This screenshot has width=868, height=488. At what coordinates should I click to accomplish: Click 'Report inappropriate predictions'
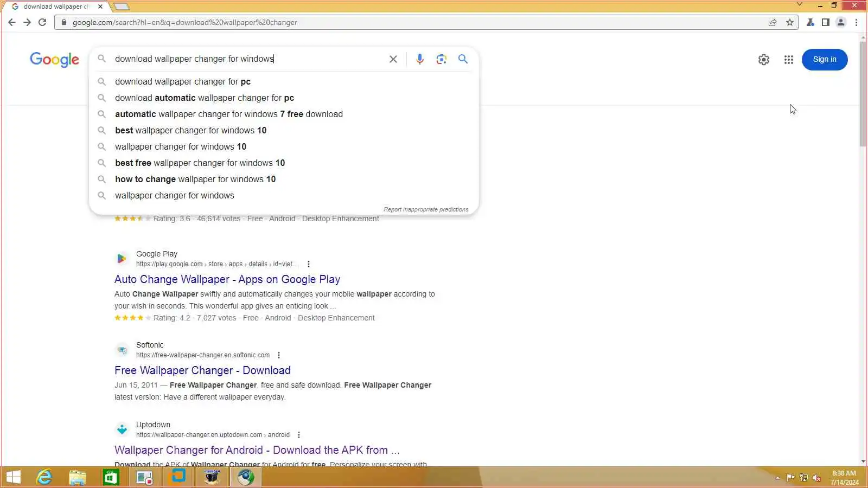pyautogui.click(x=426, y=209)
